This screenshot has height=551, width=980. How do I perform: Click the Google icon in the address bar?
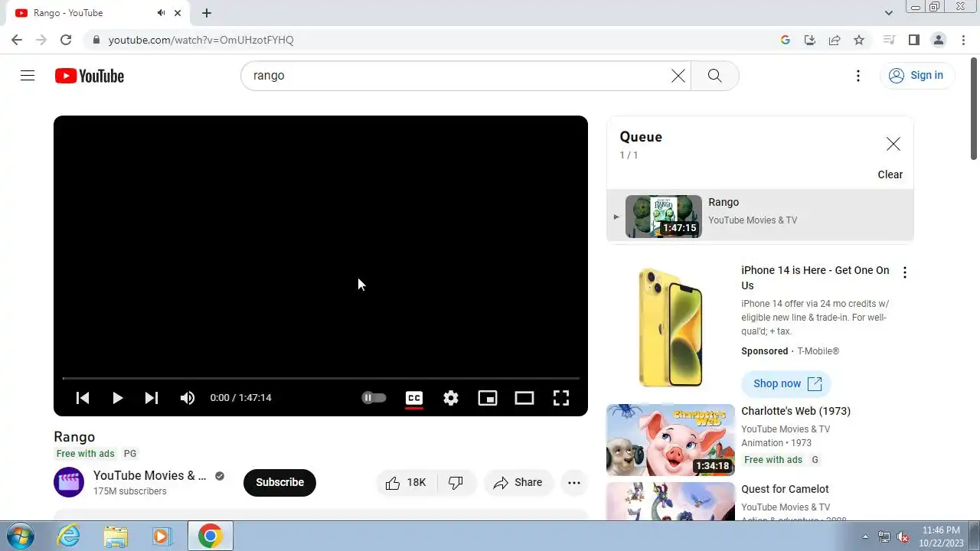786,40
